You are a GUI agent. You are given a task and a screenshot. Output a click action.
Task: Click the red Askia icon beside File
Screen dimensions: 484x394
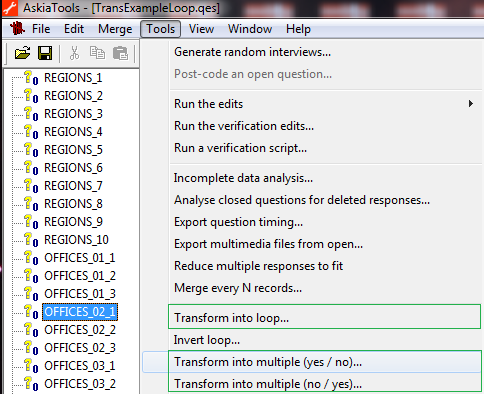pos(17,29)
